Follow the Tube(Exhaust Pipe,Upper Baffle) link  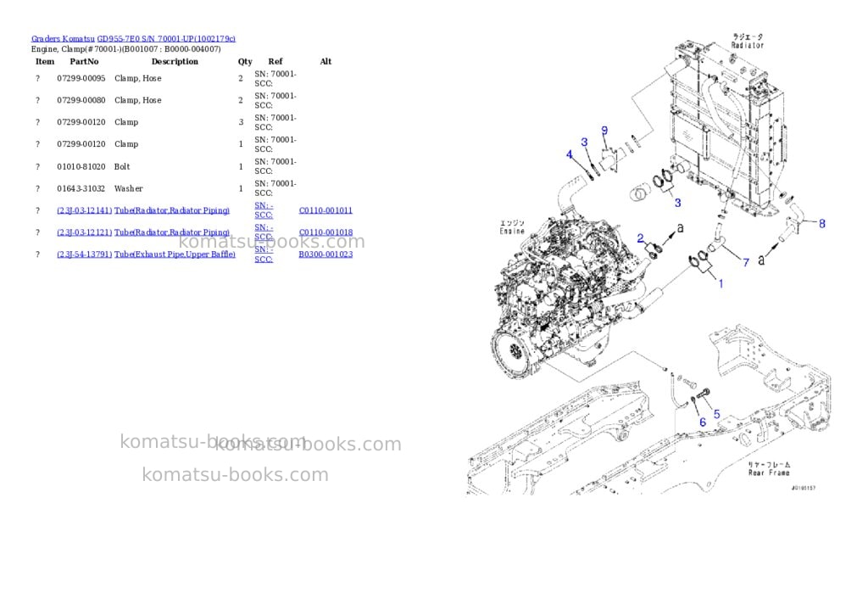point(175,254)
